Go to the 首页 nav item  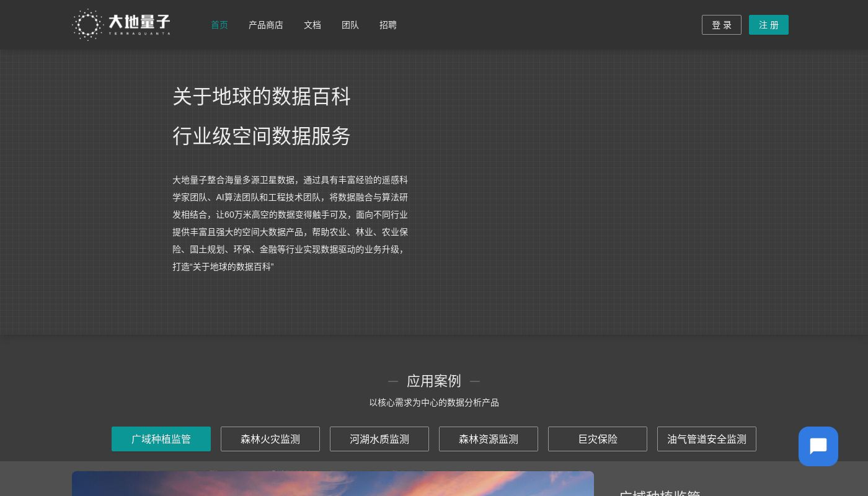tap(219, 25)
